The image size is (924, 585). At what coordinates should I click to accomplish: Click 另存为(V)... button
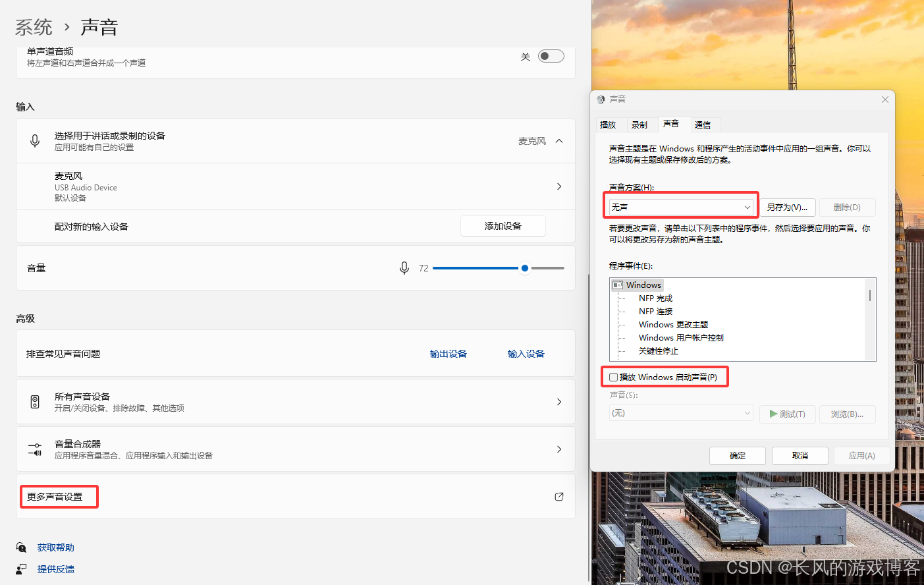click(788, 207)
